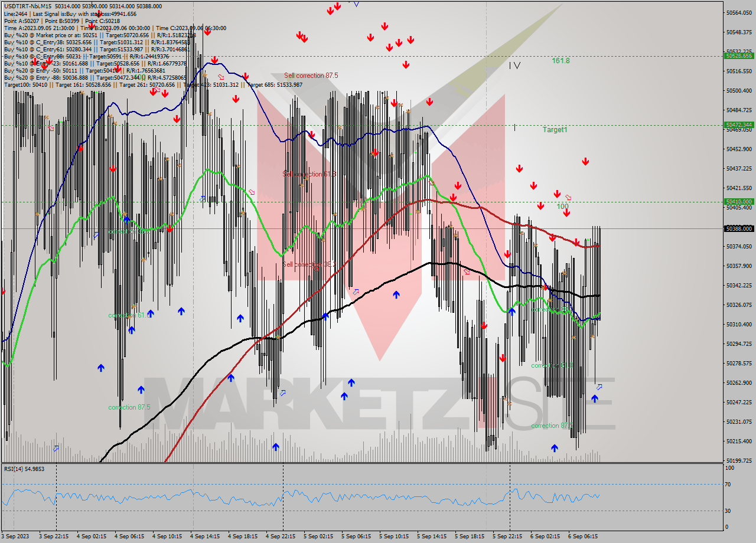
Task: Click the 50410.000 green price tag
Action: coord(739,202)
